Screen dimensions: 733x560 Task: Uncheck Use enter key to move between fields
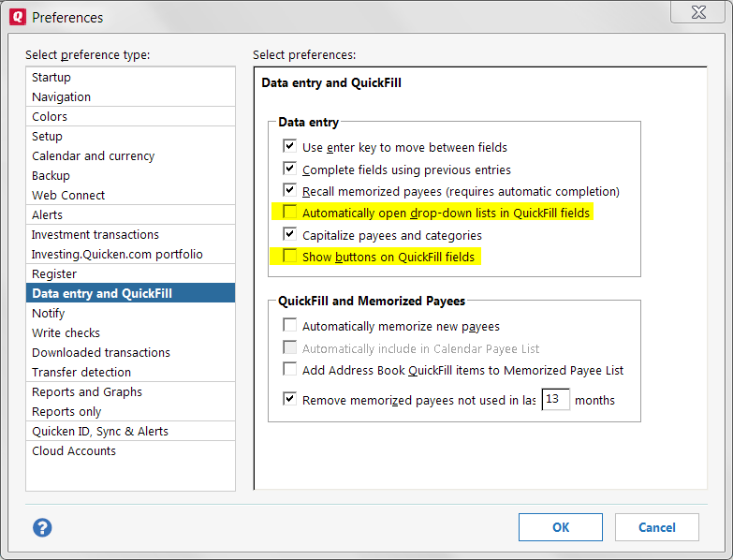tap(290, 146)
